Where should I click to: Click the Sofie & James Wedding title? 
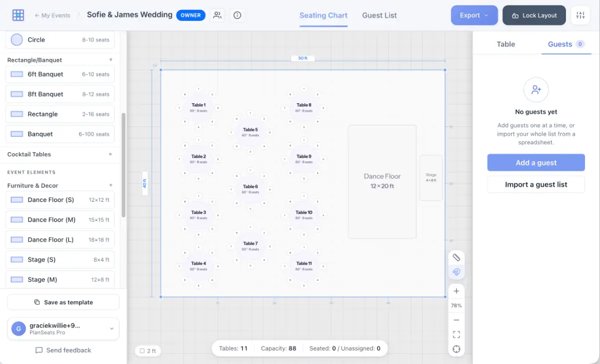pyautogui.click(x=129, y=15)
